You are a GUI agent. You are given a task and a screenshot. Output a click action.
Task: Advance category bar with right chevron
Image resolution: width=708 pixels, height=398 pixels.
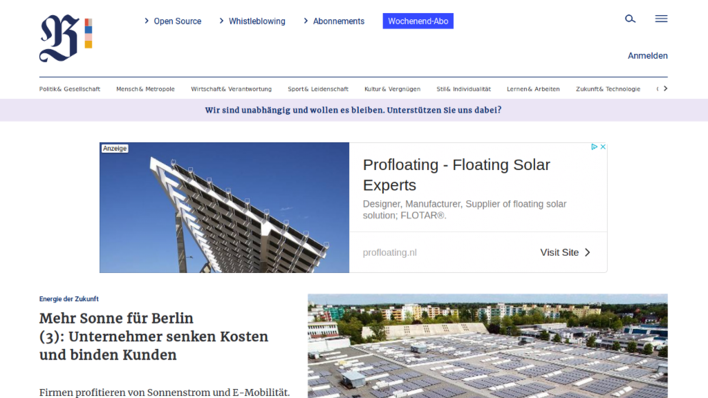(x=665, y=89)
